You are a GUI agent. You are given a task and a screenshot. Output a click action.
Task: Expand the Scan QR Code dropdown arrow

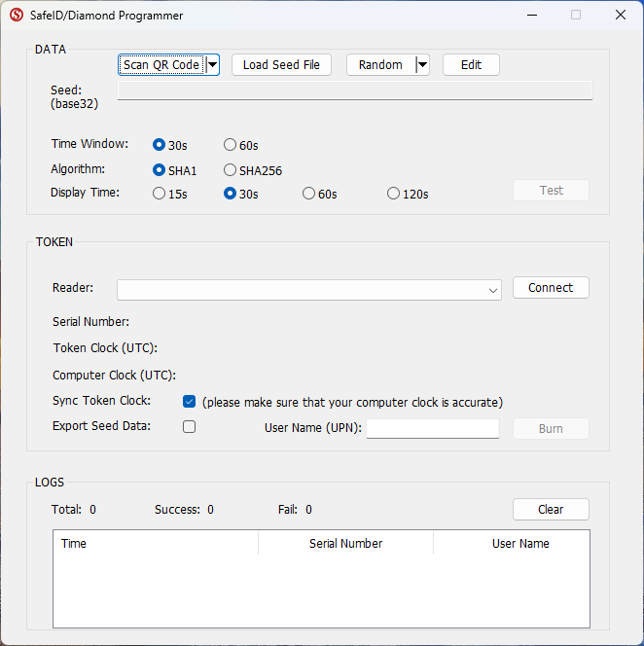[x=212, y=65]
